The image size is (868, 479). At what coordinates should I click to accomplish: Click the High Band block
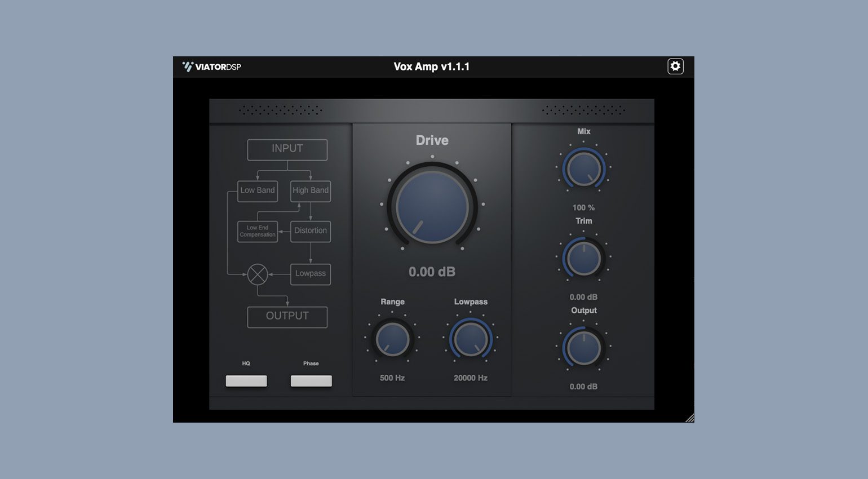click(x=311, y=191)
